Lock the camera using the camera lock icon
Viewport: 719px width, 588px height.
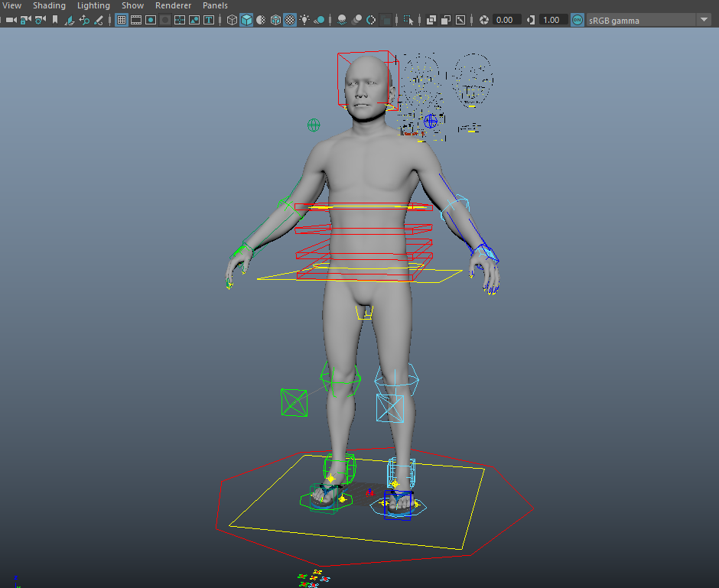(24, 20)
